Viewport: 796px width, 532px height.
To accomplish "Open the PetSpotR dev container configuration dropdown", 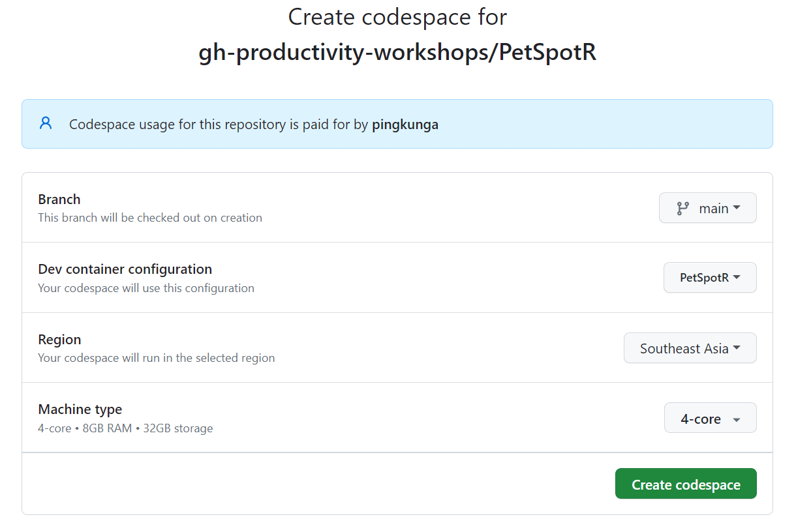I will tap(710, 277).
